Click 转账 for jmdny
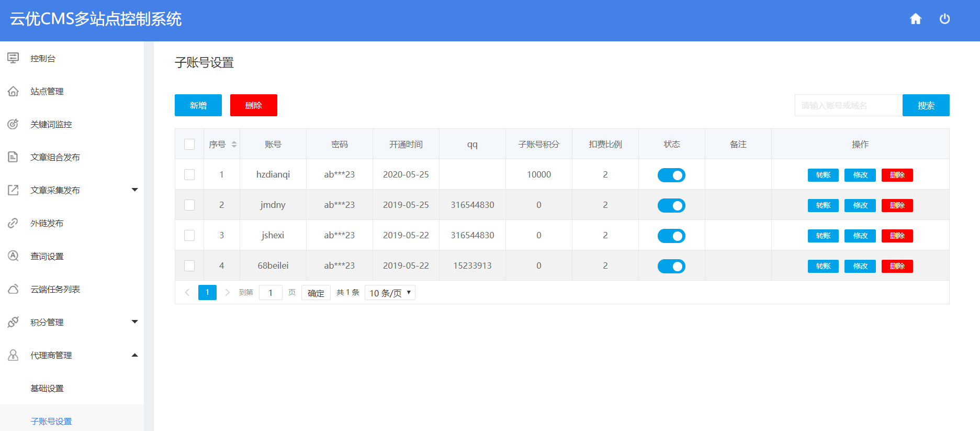This screenshot has height=431, width=980. click(823, 205)
